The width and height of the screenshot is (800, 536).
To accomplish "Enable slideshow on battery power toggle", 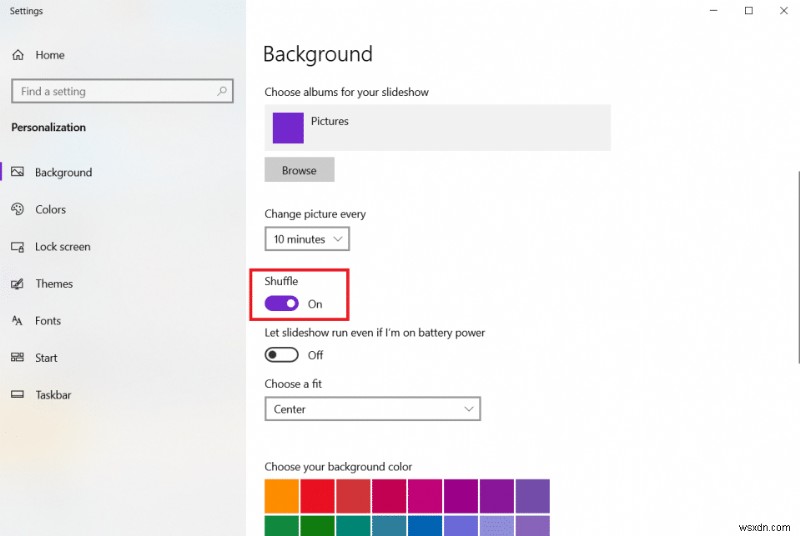I will [281, 355].
